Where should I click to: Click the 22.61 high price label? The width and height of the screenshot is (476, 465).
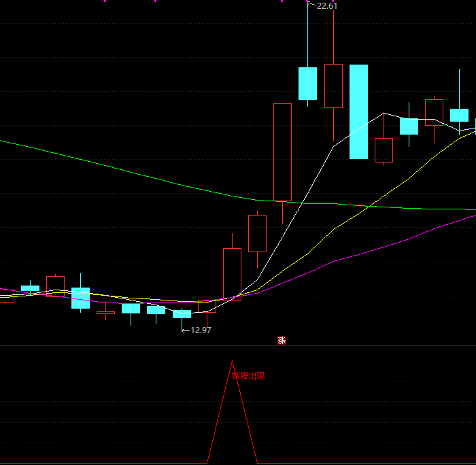(x=326, y=6)
